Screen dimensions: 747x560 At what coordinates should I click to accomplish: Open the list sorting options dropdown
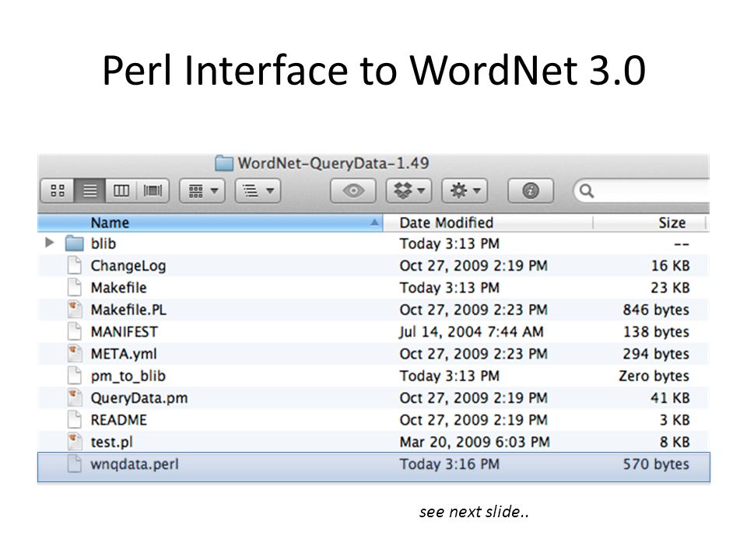pyautogui.click(x=258, y=191)
